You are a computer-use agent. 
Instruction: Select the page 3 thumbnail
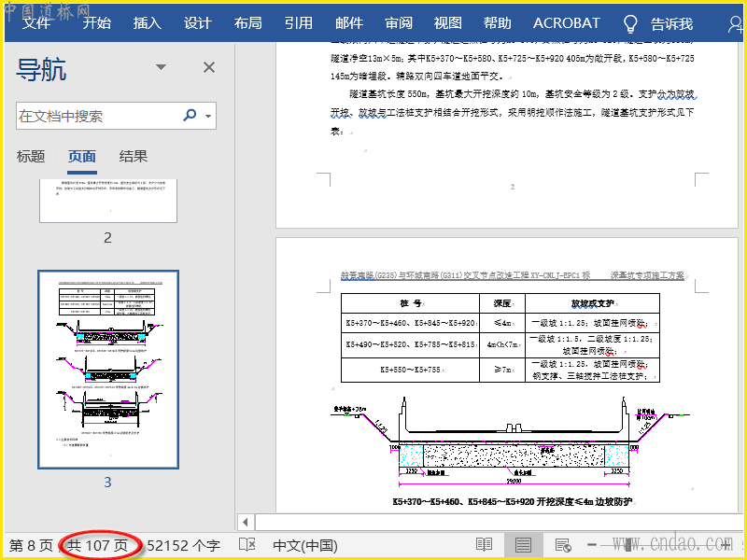click(108, 370)
